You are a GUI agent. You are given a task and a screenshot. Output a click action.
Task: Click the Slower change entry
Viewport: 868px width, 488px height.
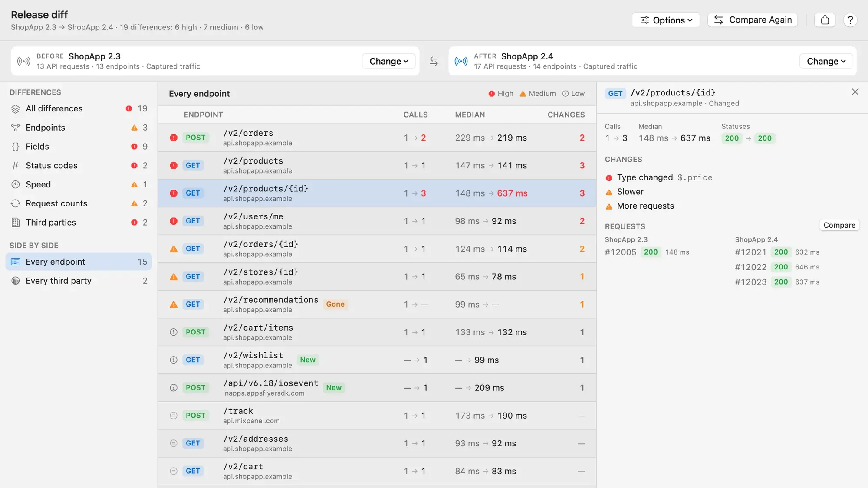coord(625,192)
